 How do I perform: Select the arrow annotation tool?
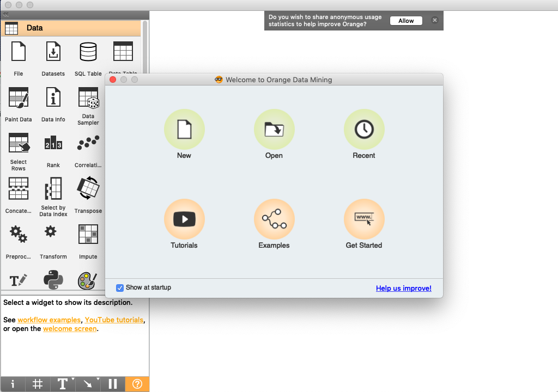(87, 384)
